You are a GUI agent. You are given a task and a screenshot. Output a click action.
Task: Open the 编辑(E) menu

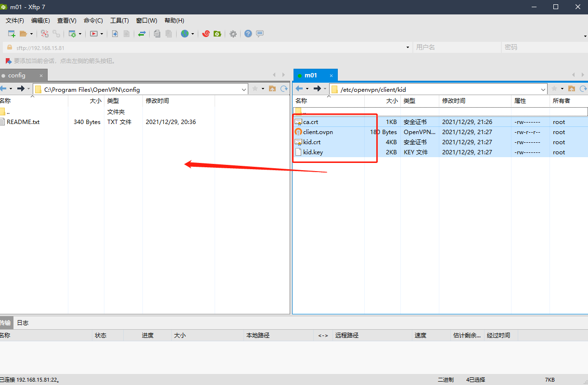coord(40,21)
